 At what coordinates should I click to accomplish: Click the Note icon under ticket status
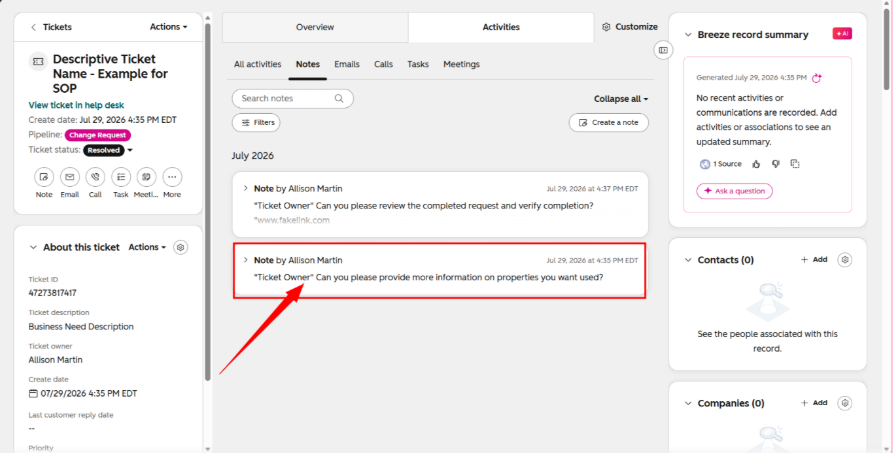44,177
